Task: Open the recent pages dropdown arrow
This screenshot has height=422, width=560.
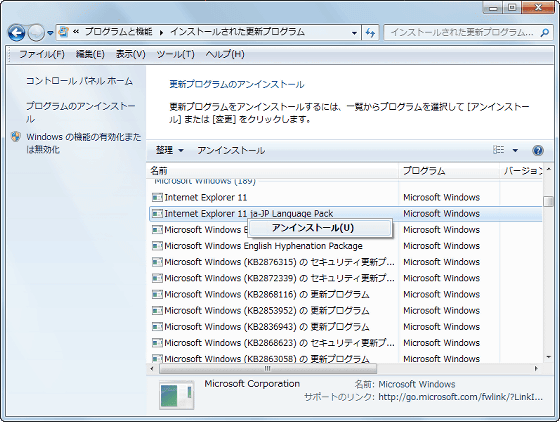Action: (50, 33)
